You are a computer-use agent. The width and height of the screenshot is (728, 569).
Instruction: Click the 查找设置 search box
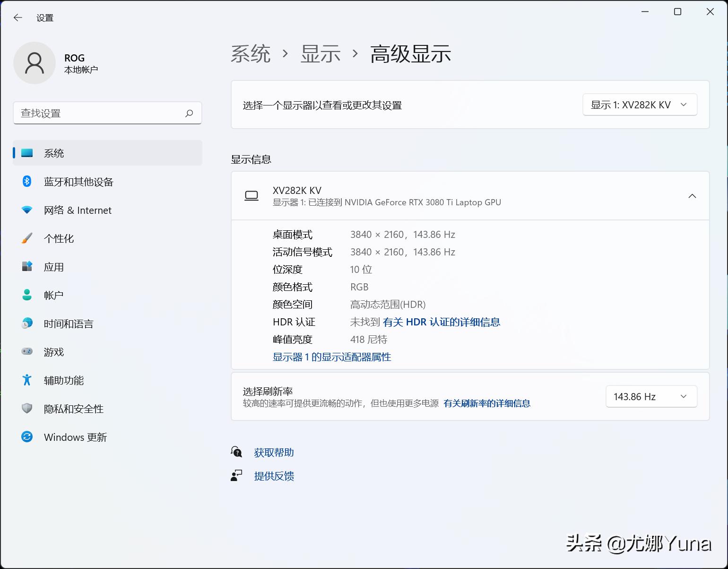(x=108, y=113)
